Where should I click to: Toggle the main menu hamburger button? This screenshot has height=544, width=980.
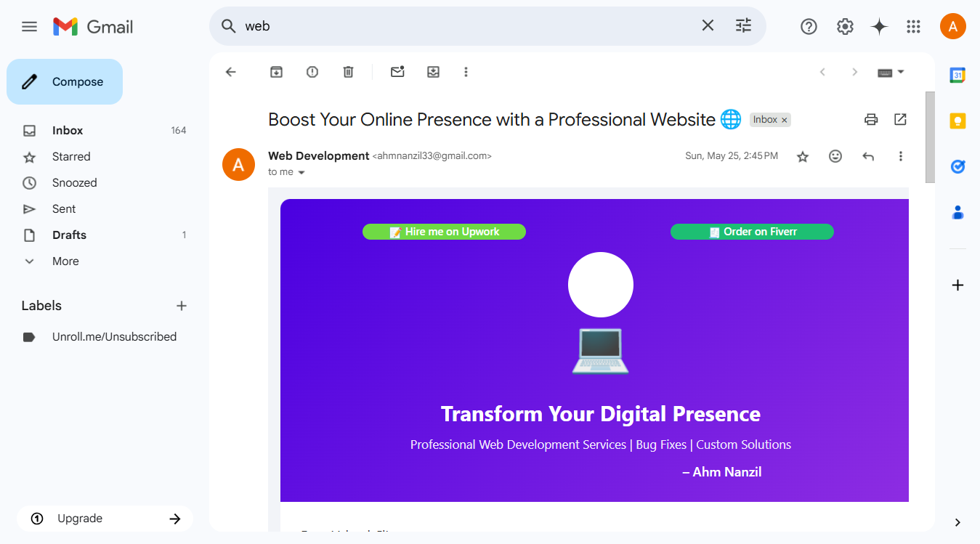[x=29, y=27]
